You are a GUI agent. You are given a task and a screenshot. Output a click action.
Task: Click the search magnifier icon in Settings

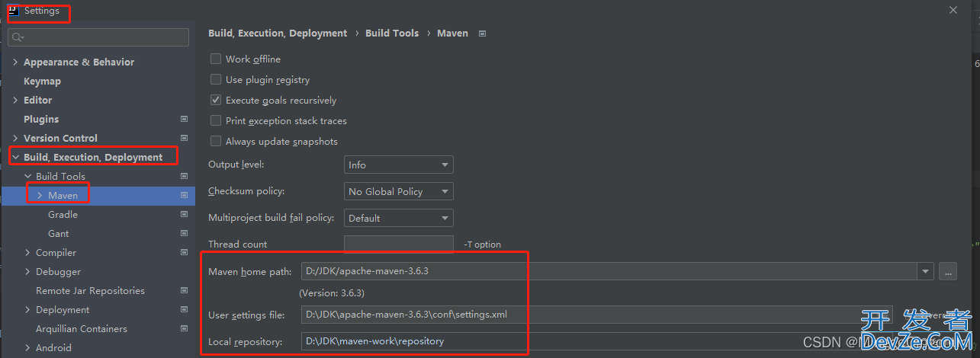(x=17, y=37)
